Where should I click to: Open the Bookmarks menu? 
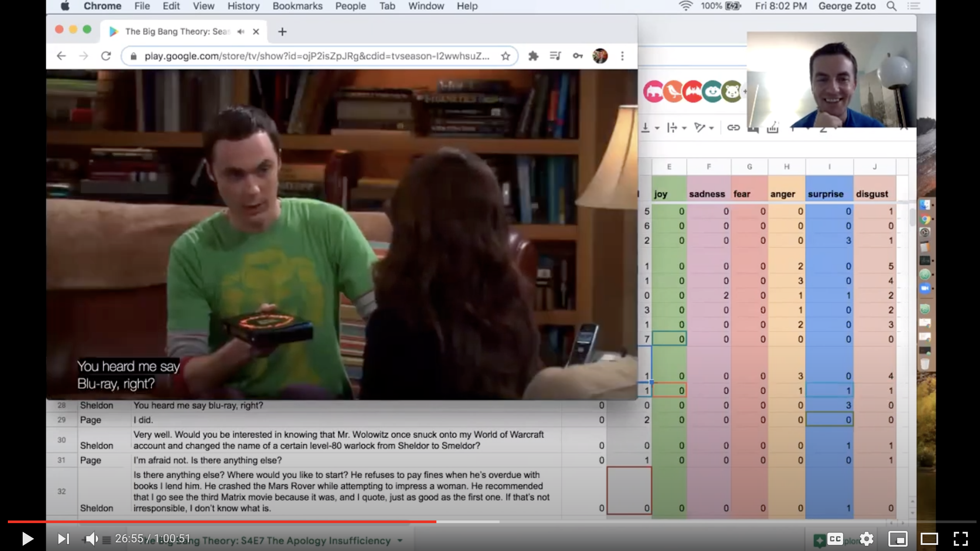297,6
